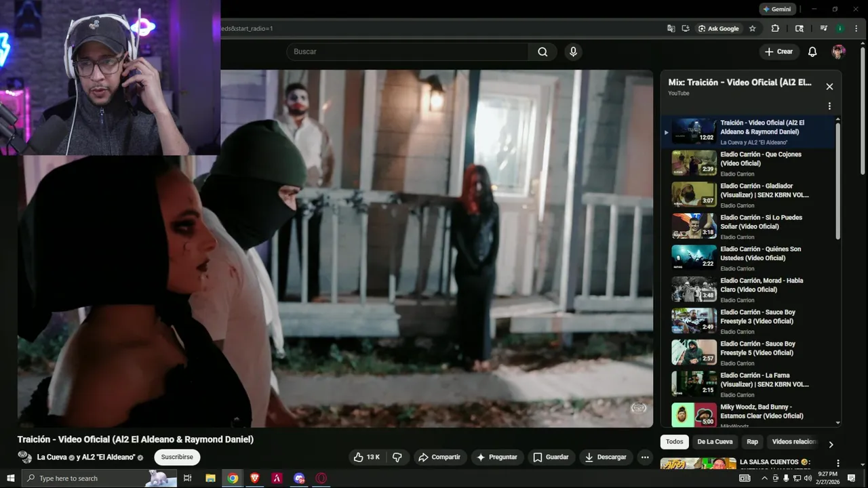The width and height of the screenshot is (868, 488).
Task: Select Miky Woodz Estamos Clear video
Action: point(748,413)
